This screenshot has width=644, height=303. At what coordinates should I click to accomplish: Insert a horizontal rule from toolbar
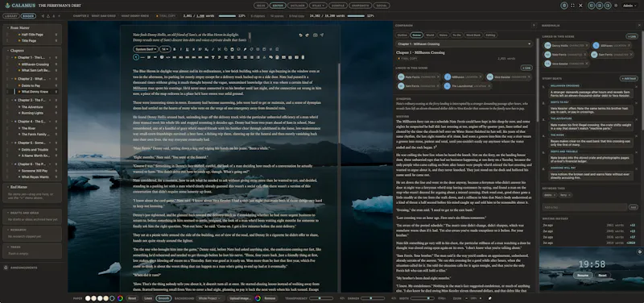click(x=142, y=57)
